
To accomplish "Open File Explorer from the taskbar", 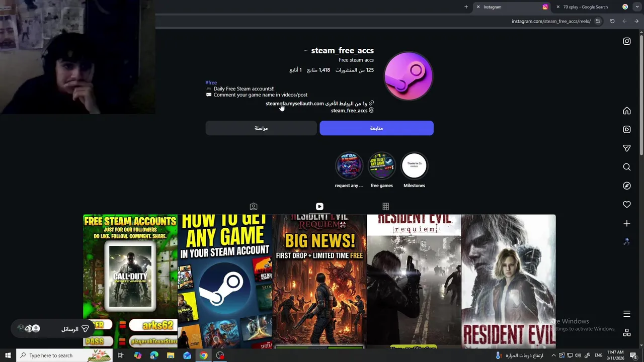I will [x=171, y=355].
